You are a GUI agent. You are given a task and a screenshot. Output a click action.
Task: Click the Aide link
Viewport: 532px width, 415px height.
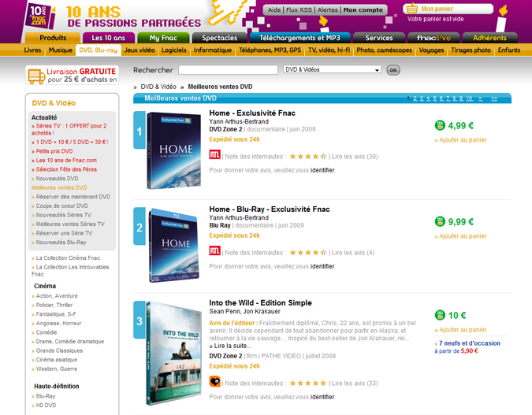[x=274, y=9]
